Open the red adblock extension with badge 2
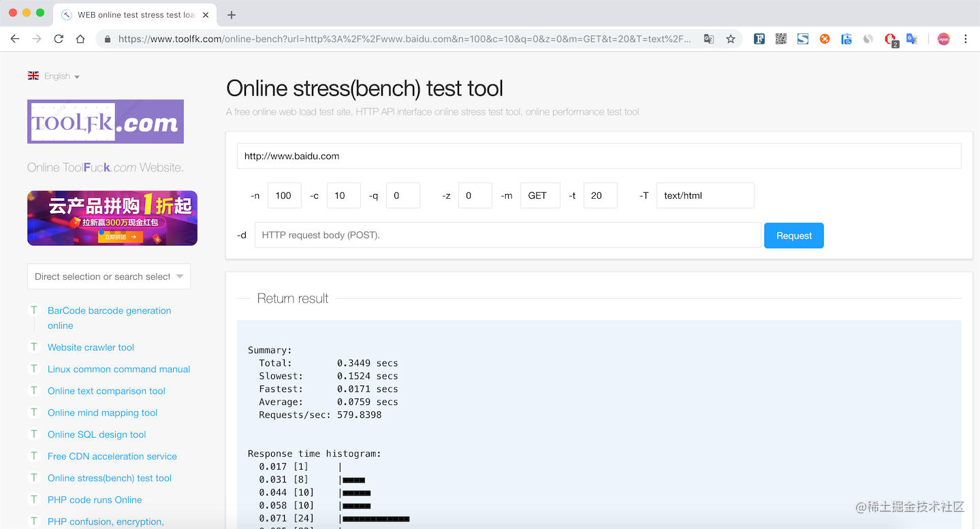This screenshot has height=529, width=980. [x=891, y=39]
